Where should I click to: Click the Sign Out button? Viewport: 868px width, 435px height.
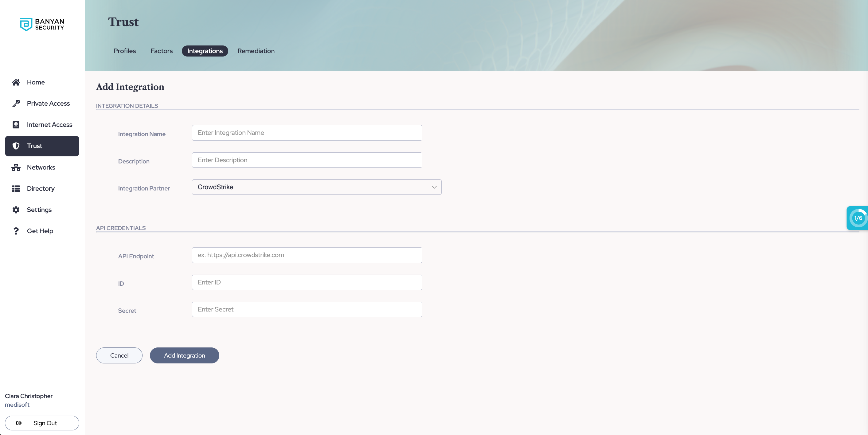pyautogui.click(x=42, y=423)
